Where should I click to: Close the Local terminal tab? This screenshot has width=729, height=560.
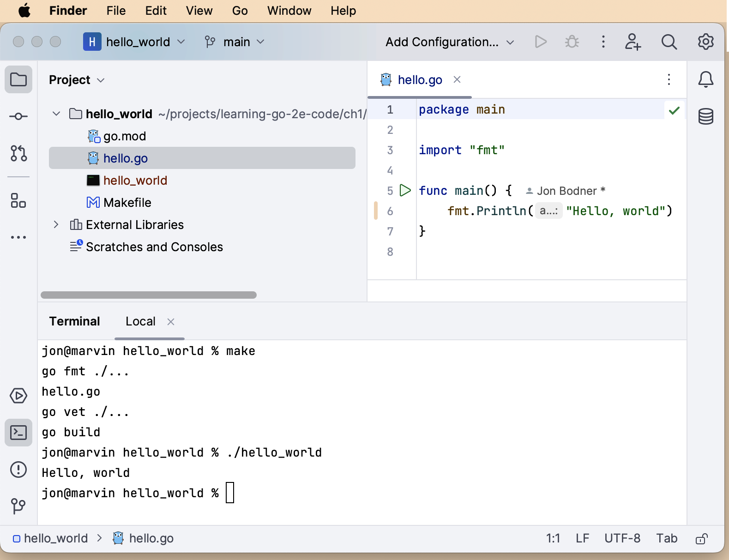pyautogui.click(x=171, y=322)
